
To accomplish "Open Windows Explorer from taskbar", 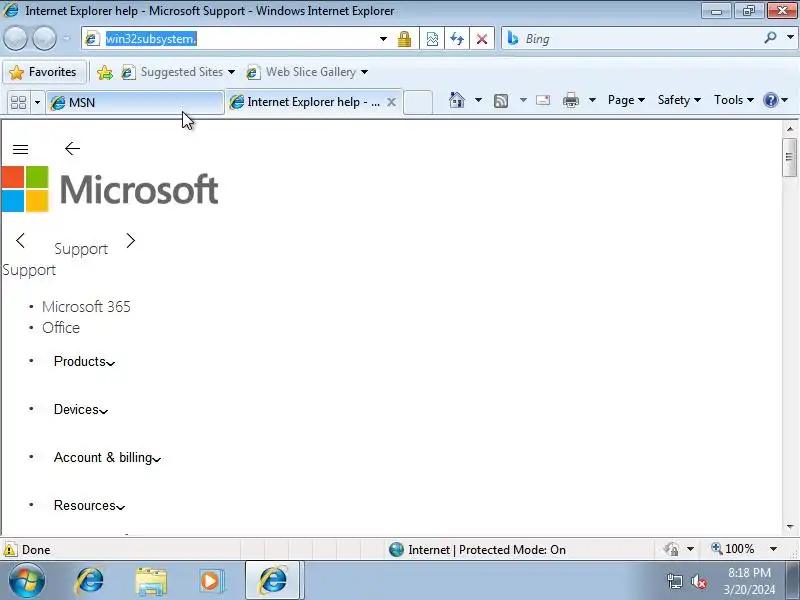I will (151, 581).
